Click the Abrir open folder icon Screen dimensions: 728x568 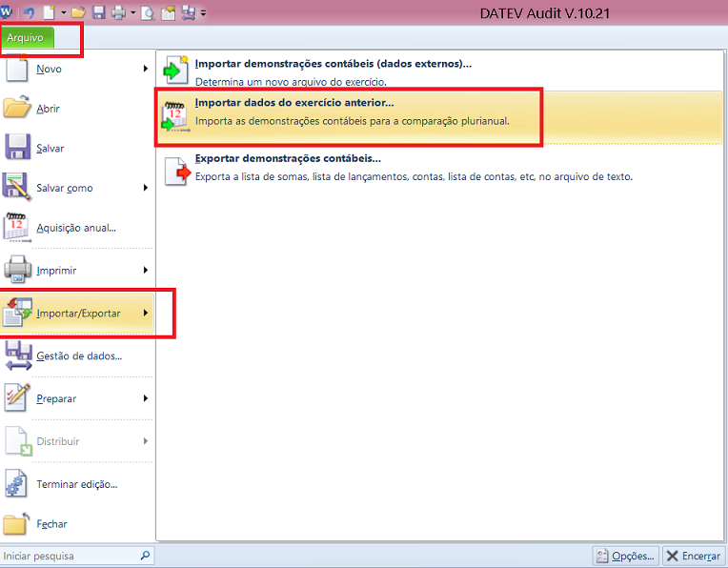coord(17,106)
